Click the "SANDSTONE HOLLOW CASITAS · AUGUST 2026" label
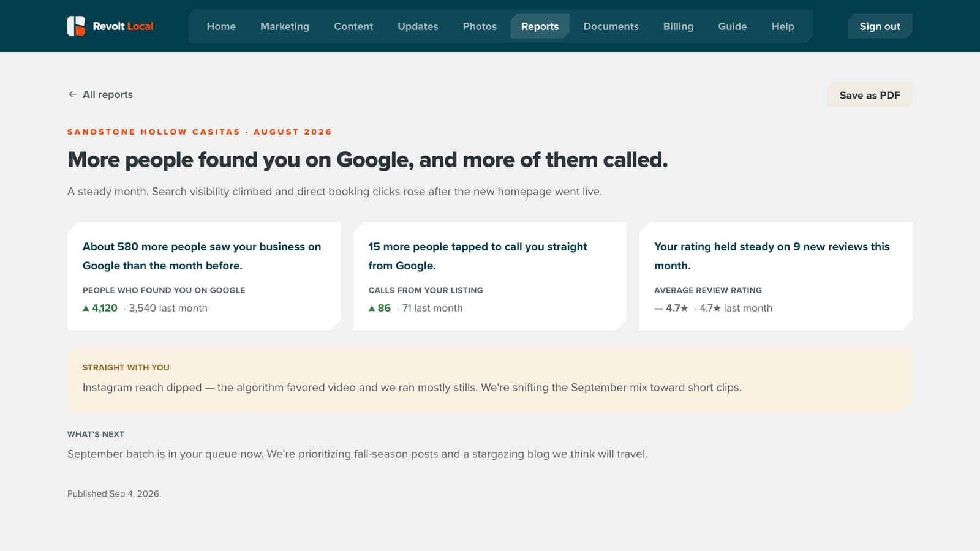 coord(200,132)
